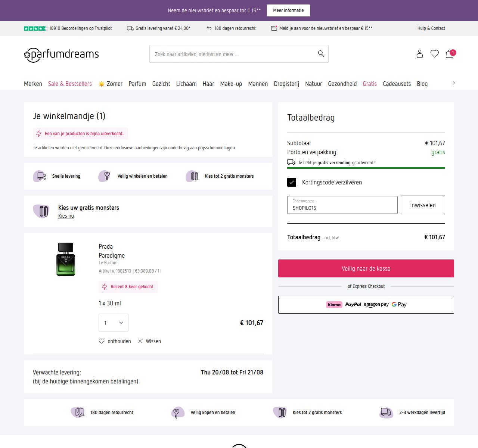Open the Lichaam menu
The width and height of the screenshot is (478, 448).
pyautogui.click(x=186, y=84)
